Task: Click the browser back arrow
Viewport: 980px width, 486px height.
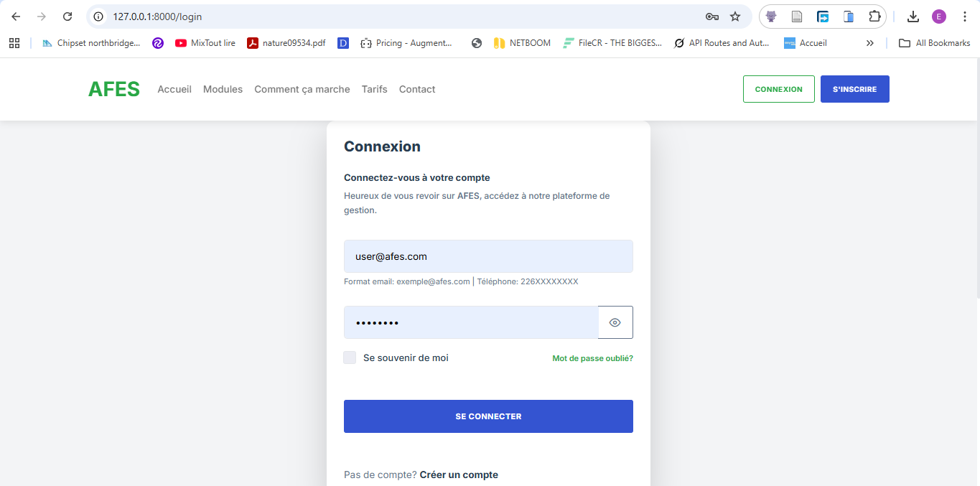Action: pos(16,17)
